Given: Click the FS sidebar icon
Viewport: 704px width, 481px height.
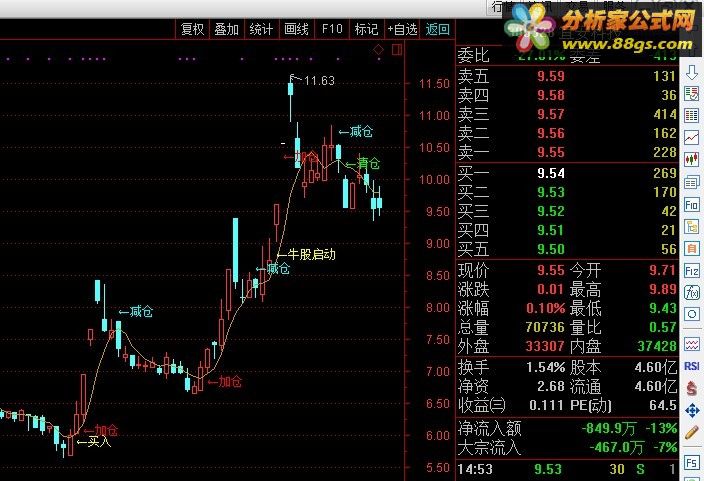Looking at the screenshot, I should (x=691, y=463).
